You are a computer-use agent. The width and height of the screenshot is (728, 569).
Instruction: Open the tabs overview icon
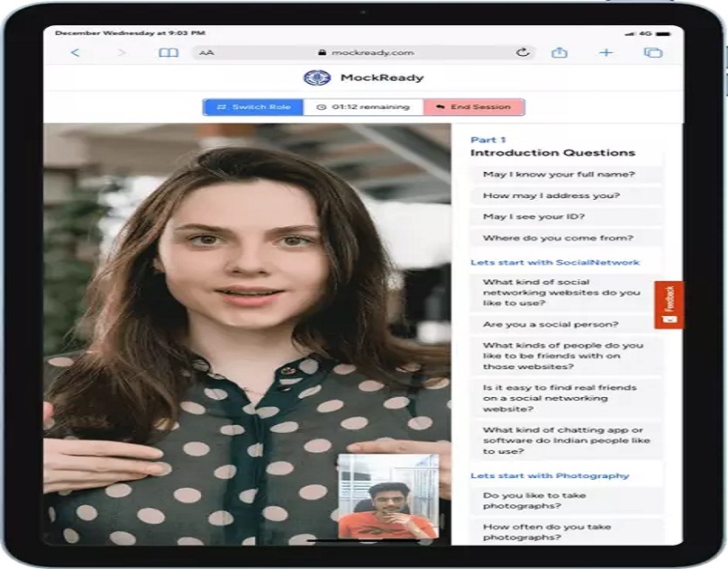click(x=652, y=53)
